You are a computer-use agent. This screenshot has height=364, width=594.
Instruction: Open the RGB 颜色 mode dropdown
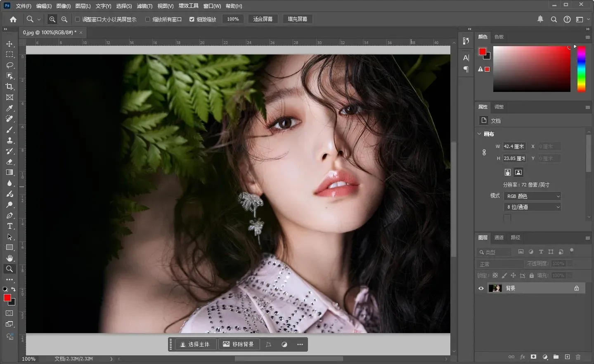(533, 196)
